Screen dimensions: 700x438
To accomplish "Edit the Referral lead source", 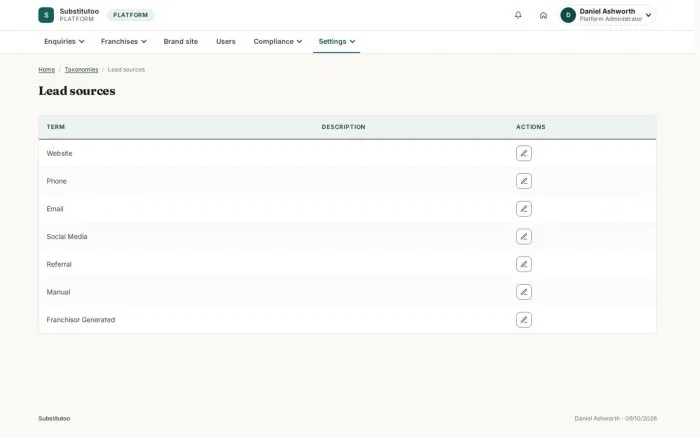I will pyautogui.click(x=524, y=264).
